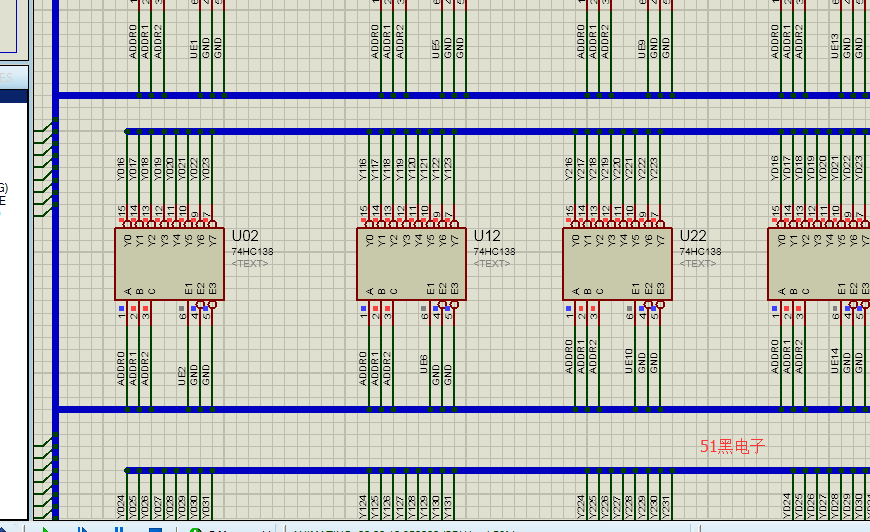
Task: Click the ADDR0 label beneath U02
Action: coord(122,368)
